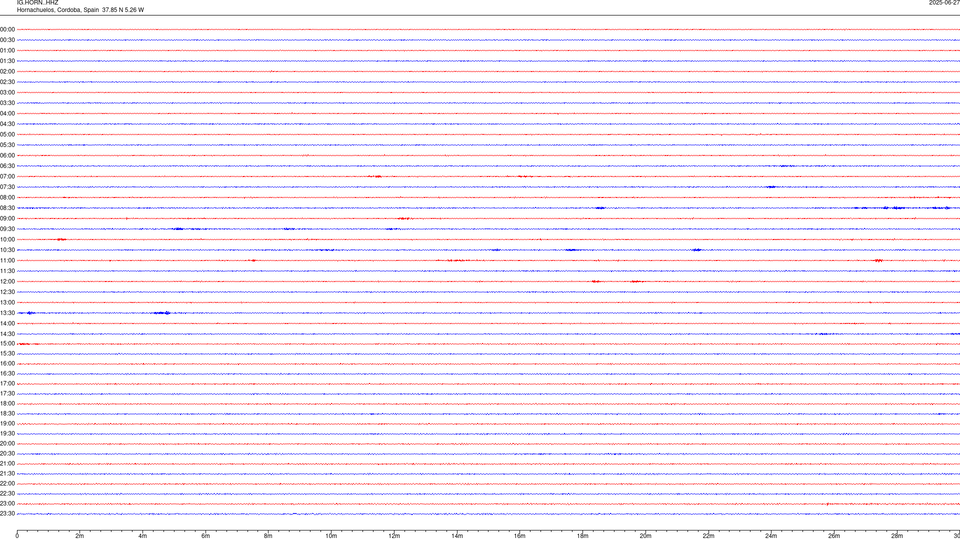
Task: Click the 22:30 row label
Action: pos(7,493)
